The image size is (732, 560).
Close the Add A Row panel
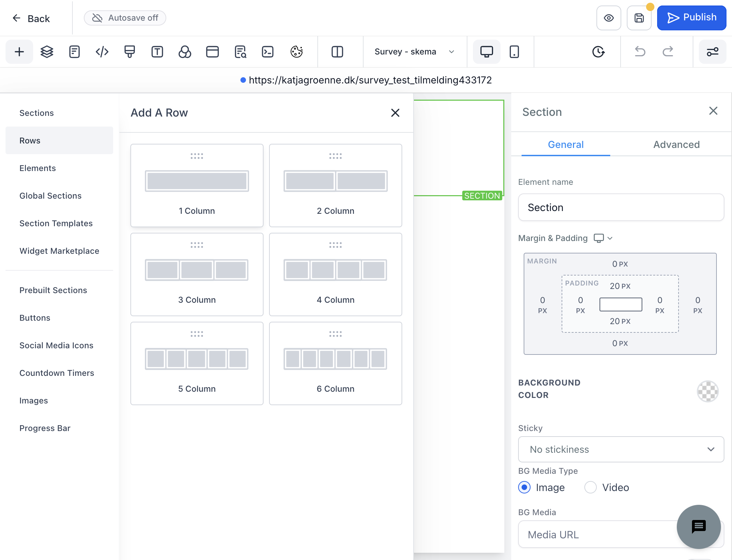pos(395,113)
